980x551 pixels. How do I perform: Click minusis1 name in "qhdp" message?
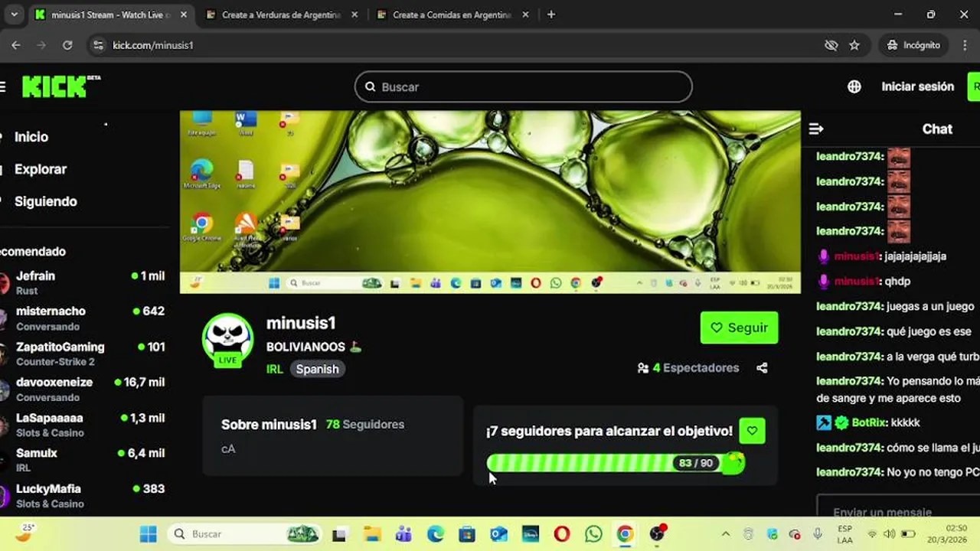pos(855,282)
